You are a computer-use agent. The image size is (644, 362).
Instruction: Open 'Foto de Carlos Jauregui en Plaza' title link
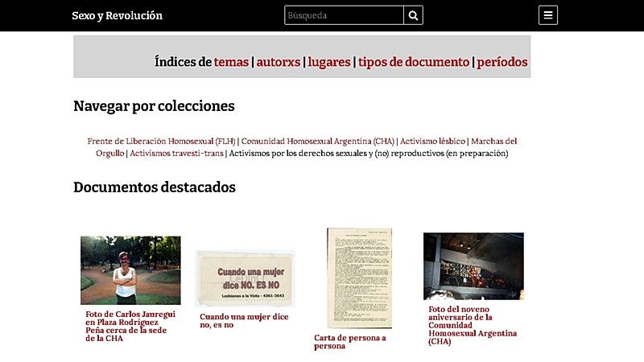coord(130,326)
